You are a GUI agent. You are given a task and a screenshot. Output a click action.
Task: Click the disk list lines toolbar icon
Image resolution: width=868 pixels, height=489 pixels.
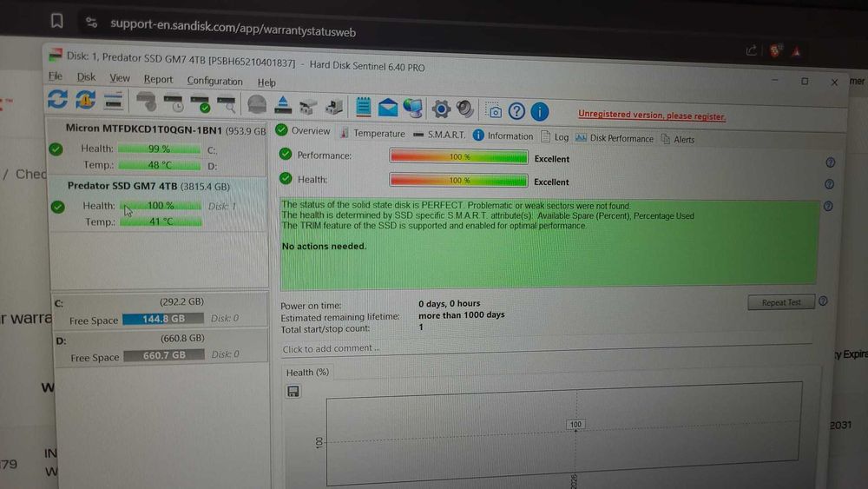113,101
